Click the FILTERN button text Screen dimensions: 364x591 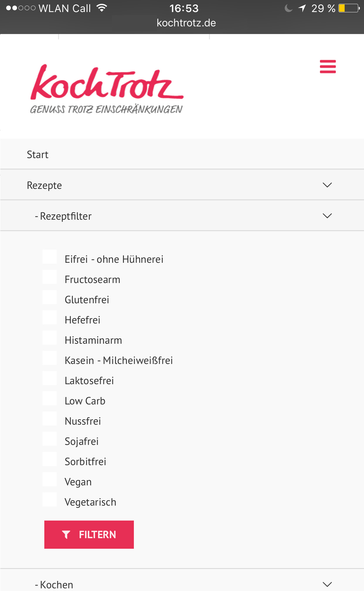98,535
